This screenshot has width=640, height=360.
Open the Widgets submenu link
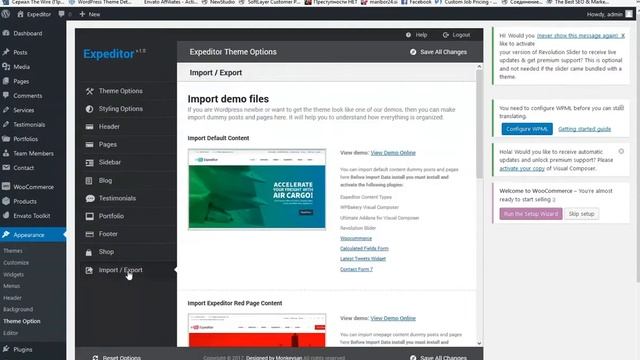[13, 275]
